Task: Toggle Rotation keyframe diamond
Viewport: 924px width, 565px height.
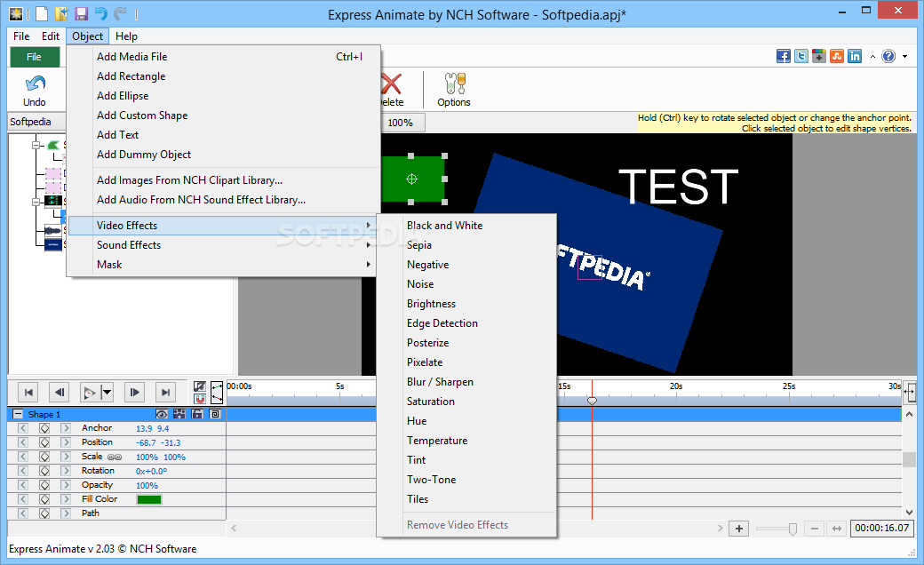Action: click(44, 471)
